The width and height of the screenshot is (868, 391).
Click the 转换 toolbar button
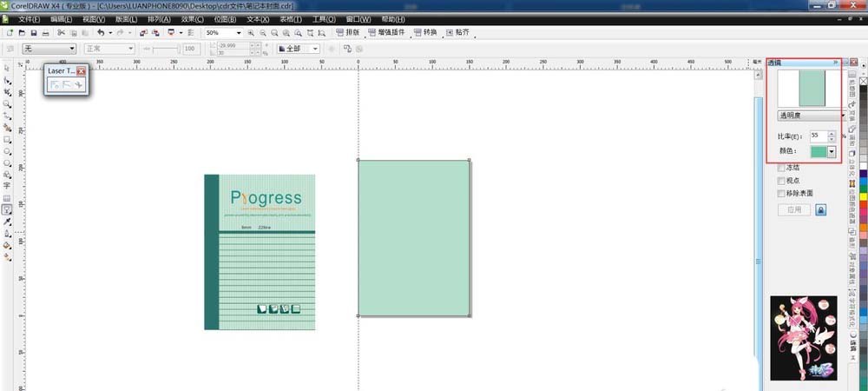425,33
